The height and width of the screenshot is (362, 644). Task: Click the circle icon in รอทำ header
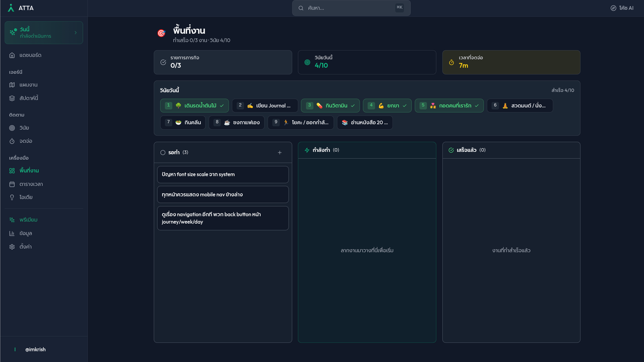[x=163, y=153]
